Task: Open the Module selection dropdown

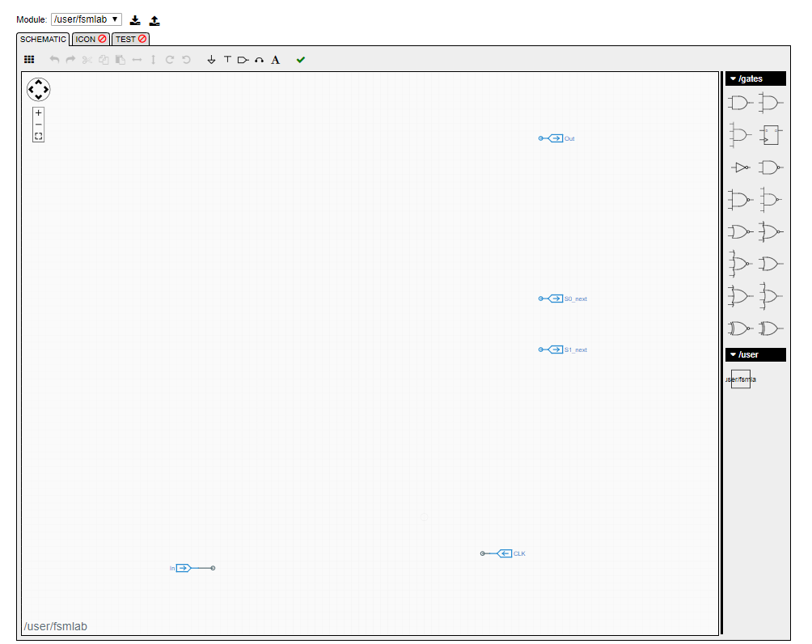Action: click(87, 19)
